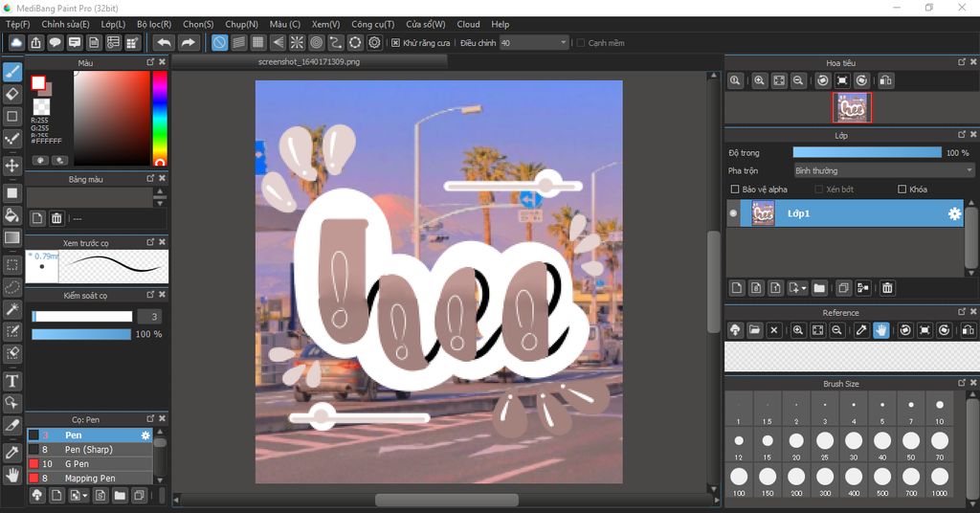The height and width of the screenshot is (513, 980).
Task: Hide Lớp1 layer visibility
Action: click(734, 213)
